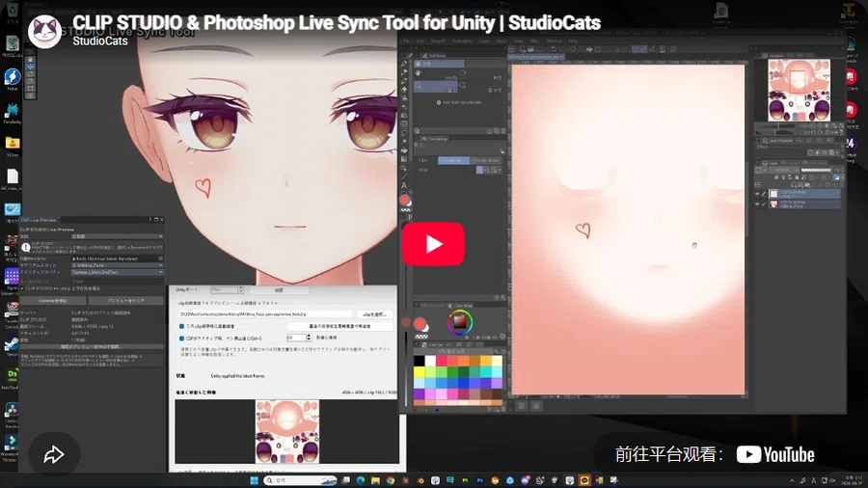This screenshot has height=488, width=868.
Task: Select the red main color indicator beside the wheel
Action: pos(420,324)
